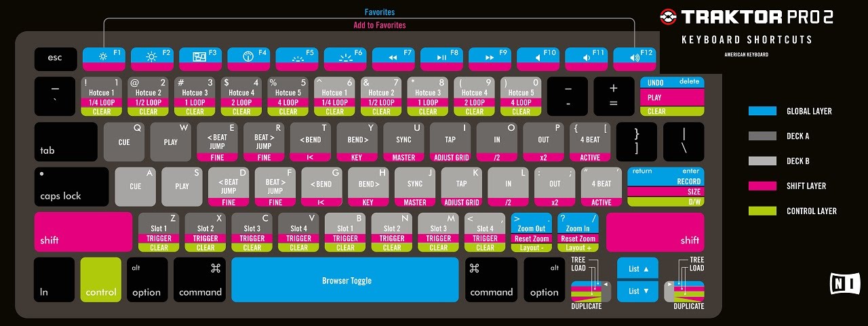
Task: Click the esc key
Action: coord(56,59)
